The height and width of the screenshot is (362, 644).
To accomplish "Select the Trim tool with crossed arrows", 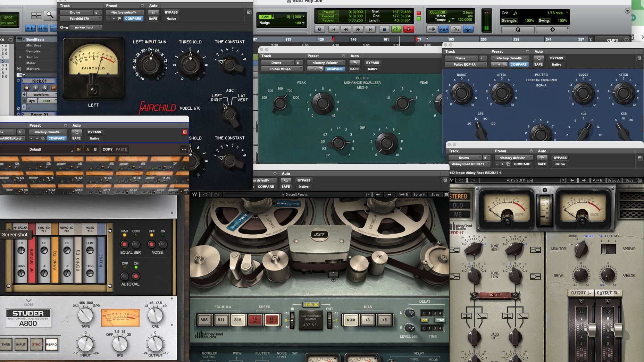I will pos(36,15).
